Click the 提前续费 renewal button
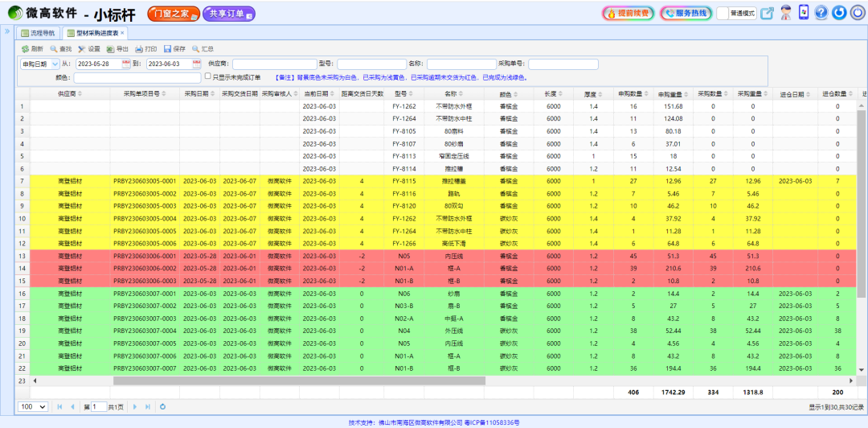 tap(627, 13)
